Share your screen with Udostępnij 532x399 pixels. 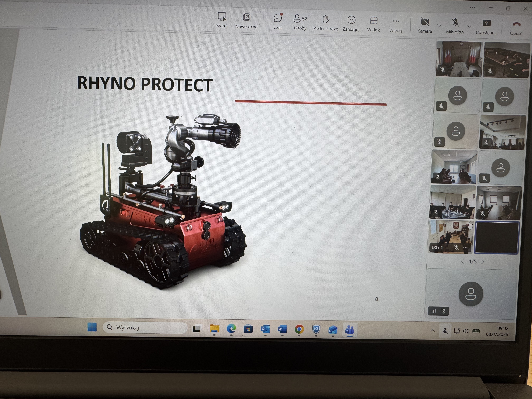pos(486,27)
